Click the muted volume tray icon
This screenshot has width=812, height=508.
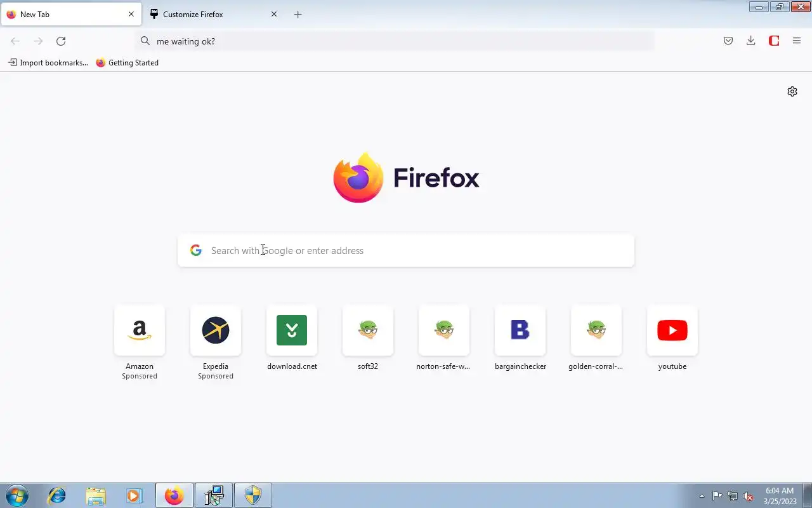coord(749,496)
